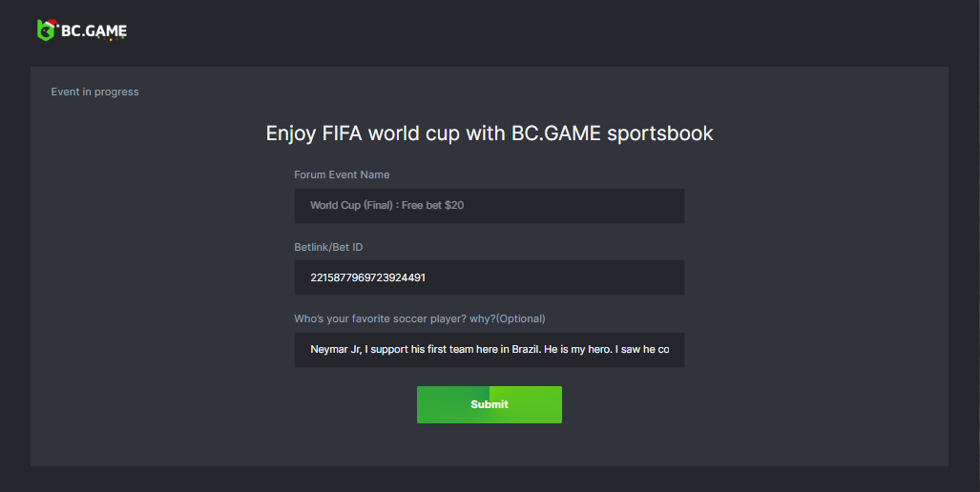Click the '(Optional)' text in the question label
The width and height of the screenshot is (980, 492).
point(521,318)
